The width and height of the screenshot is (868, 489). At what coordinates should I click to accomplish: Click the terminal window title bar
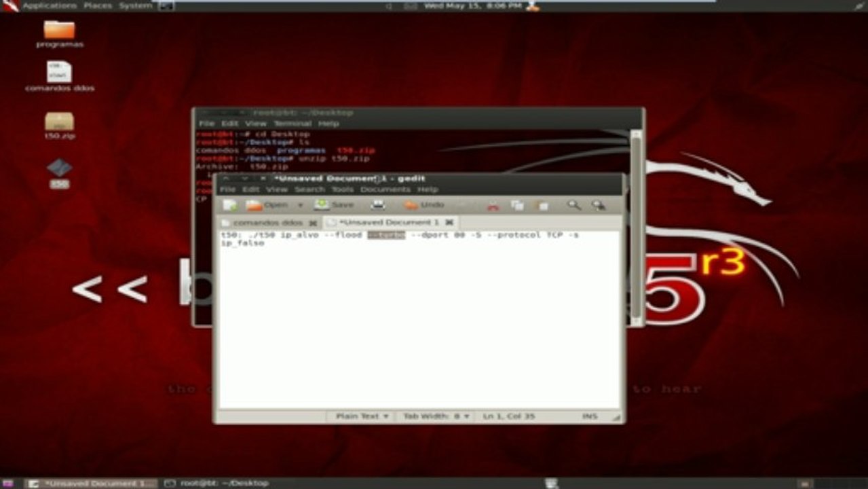(417, 113)
